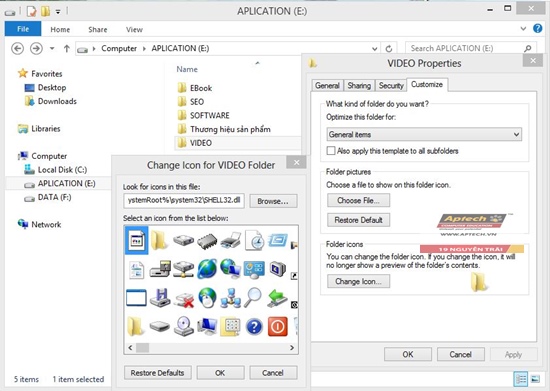
Task: Select DATA (F:) drive
Action: pos(47,197)
